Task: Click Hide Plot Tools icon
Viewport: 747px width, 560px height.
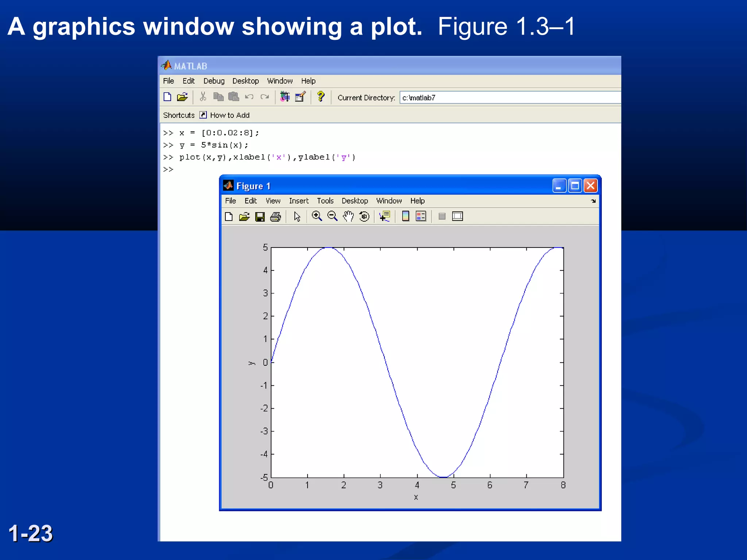Action: (x=442, y=217)
